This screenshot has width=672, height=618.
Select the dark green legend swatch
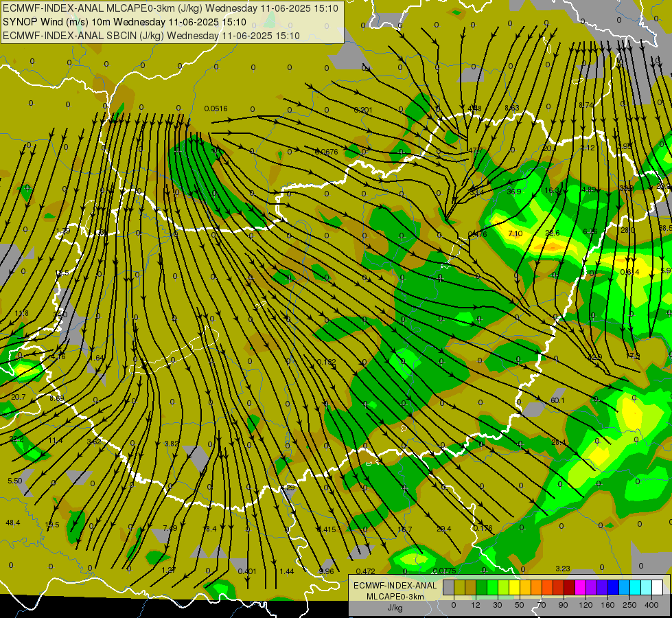[x=481, y=588]
